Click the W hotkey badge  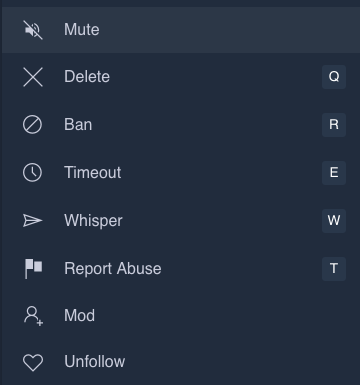click(x=334, y=220)
